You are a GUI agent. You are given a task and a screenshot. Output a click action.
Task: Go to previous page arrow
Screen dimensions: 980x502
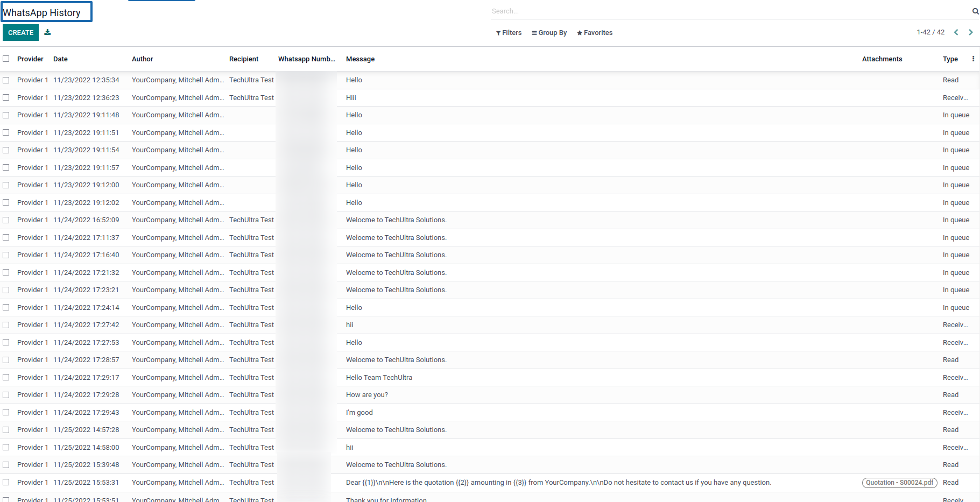point(956,32)
